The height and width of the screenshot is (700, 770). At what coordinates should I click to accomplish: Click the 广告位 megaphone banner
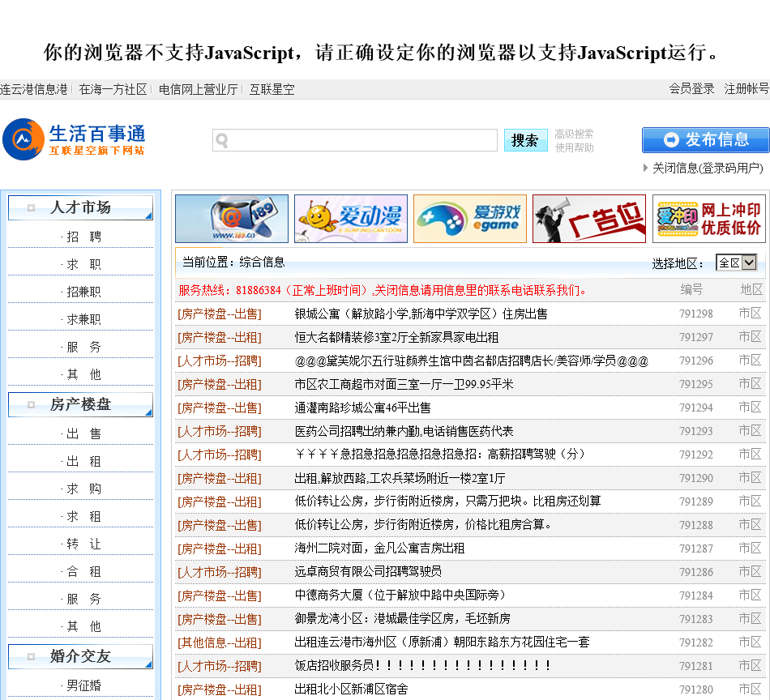pos(589,219)
